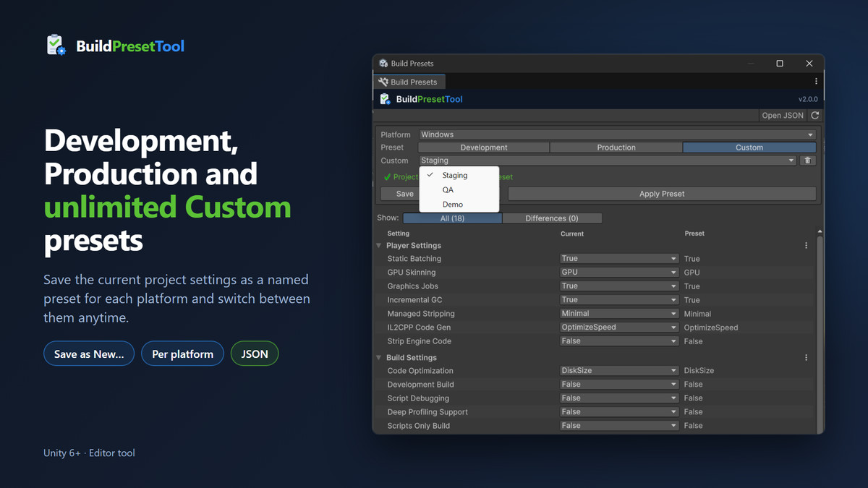Click the refresh icon beside Open JSON
The width and height of the screenshot is (868, 488).
coord(815,116)
